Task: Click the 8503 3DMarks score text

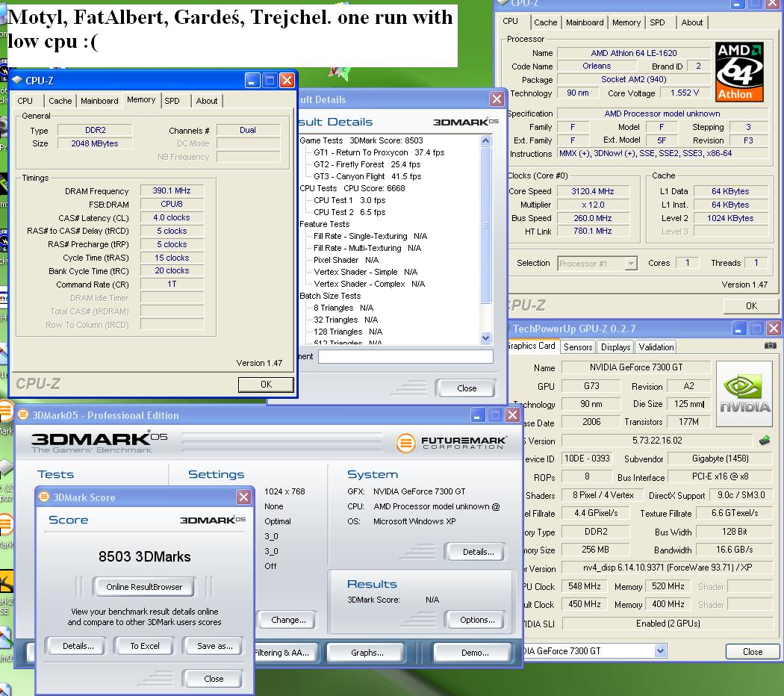Action: 145,556
